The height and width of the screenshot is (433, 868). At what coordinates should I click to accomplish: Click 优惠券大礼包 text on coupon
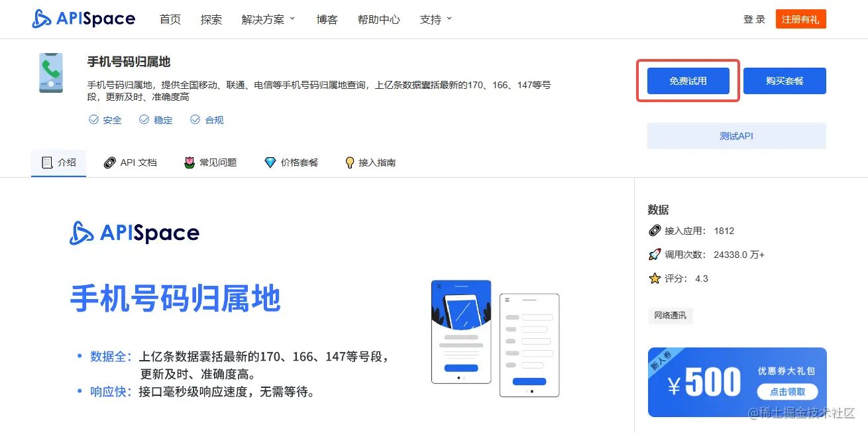click(787, 371)
